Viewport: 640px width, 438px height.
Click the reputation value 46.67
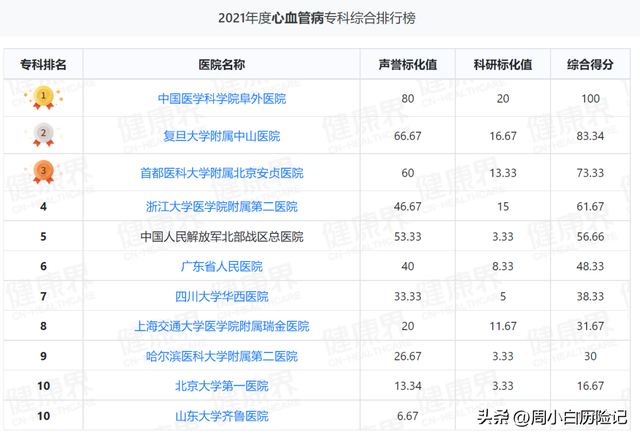coord(408,207)
